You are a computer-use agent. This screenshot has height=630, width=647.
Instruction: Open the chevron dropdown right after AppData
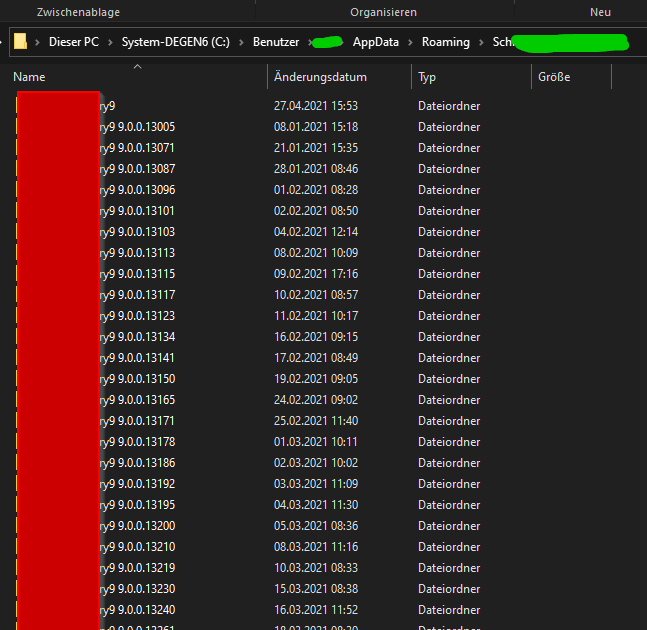(x=410, y=42)
